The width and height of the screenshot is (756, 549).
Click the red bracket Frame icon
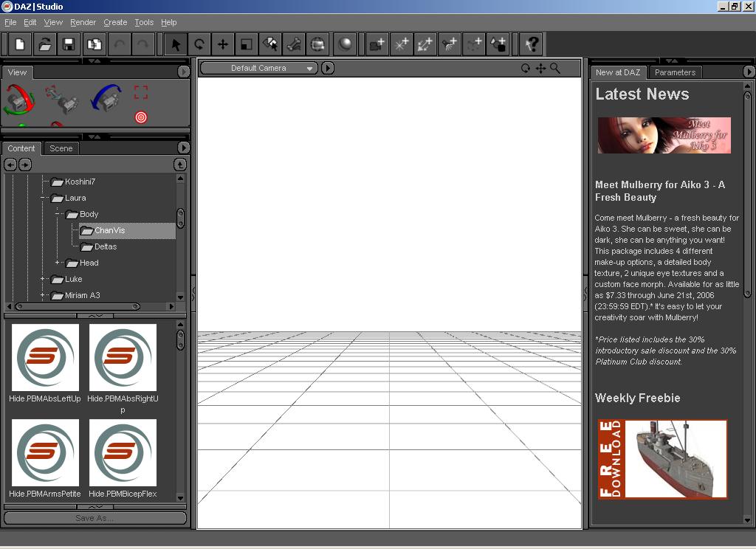(141, 92)
